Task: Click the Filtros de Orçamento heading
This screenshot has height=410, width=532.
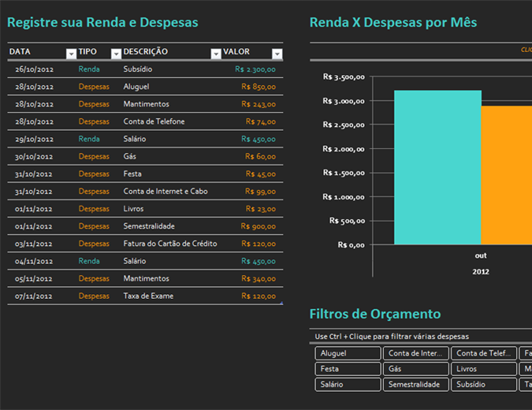Action: 375,314
